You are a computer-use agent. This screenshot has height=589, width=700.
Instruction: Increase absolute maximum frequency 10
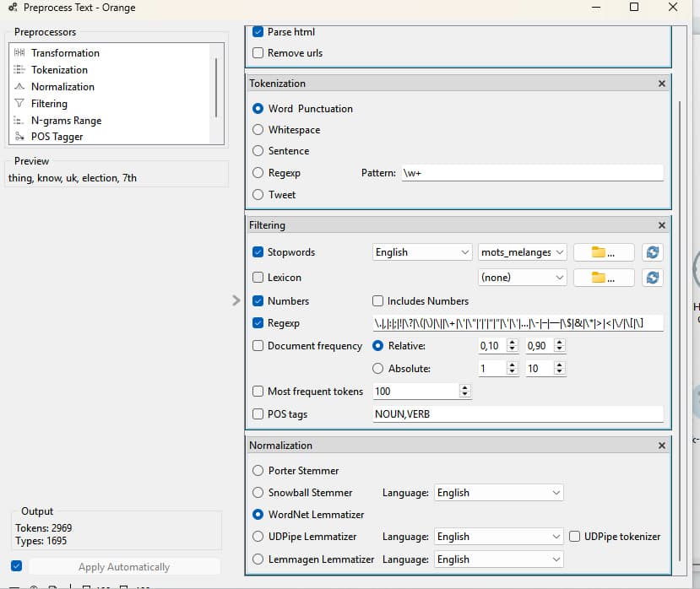[559, 365]
